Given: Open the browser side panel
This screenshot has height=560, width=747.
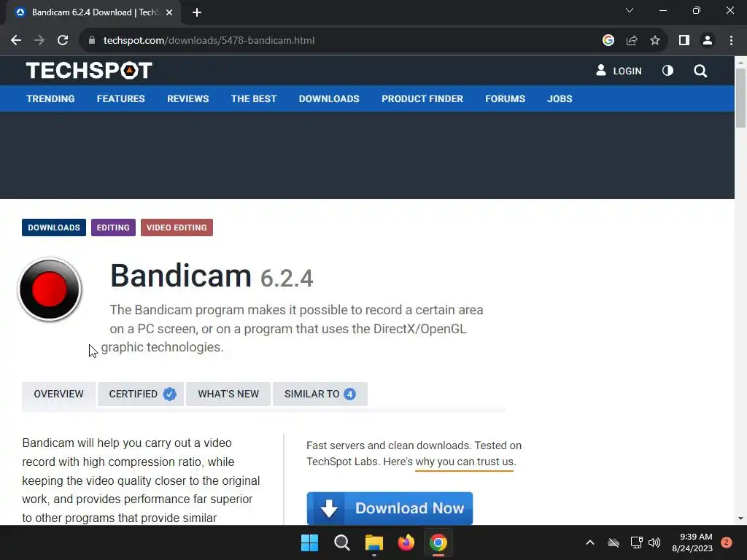Looking at the screenshot, I should [684, 41].
